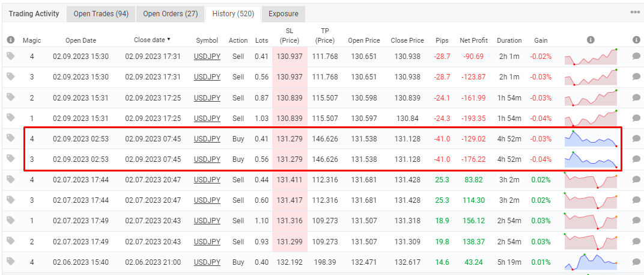
Task: Sort table by Open Date header
Action: 80,40
